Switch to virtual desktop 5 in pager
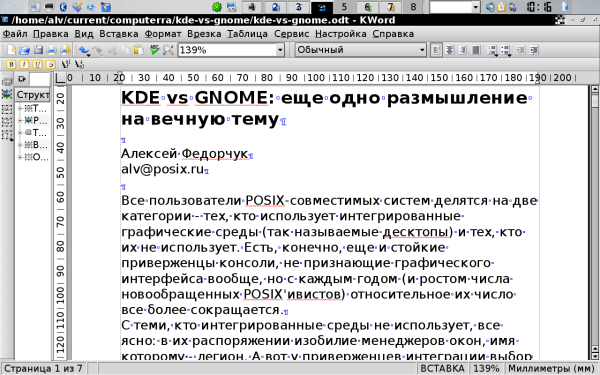The image size is (600, 375). coord(344,7)
